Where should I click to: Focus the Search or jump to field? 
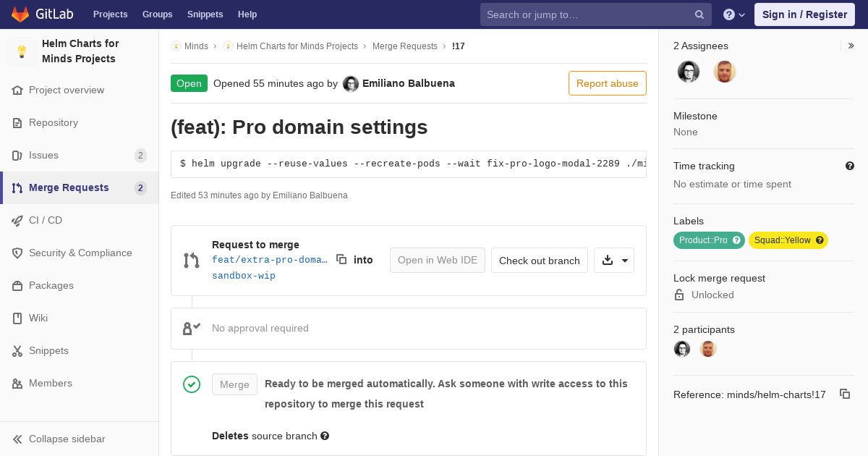587,14
